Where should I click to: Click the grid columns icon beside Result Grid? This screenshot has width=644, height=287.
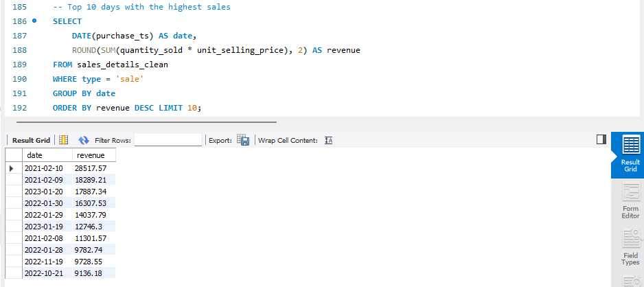tap(63, 140)
